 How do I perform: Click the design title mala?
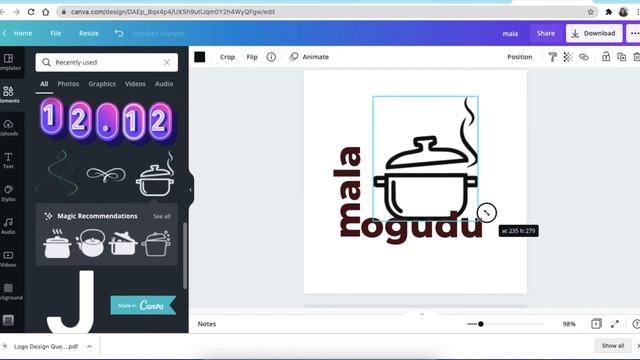pos(510,33)
